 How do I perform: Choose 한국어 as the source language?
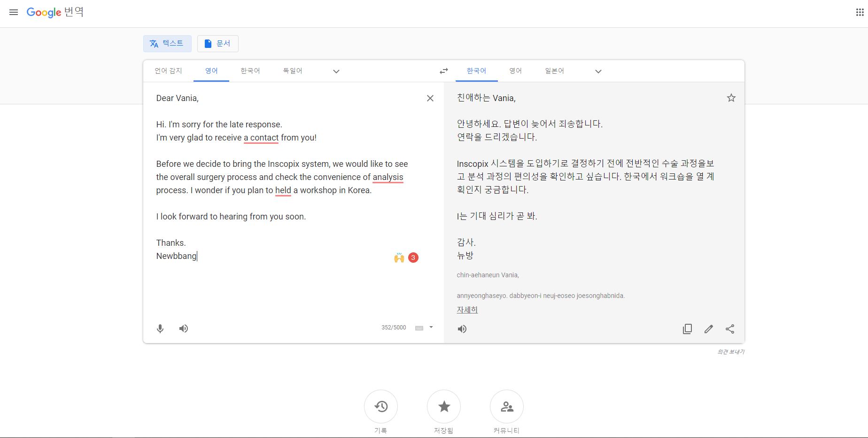point(250,71)
